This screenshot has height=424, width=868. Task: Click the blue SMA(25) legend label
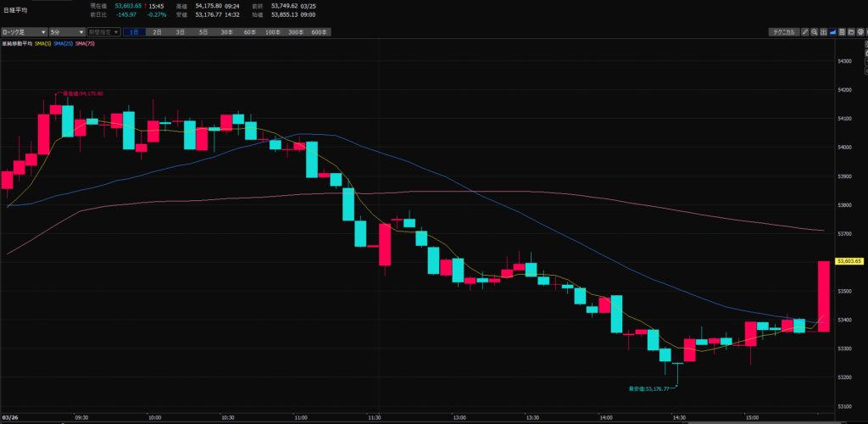pos(63,42)
